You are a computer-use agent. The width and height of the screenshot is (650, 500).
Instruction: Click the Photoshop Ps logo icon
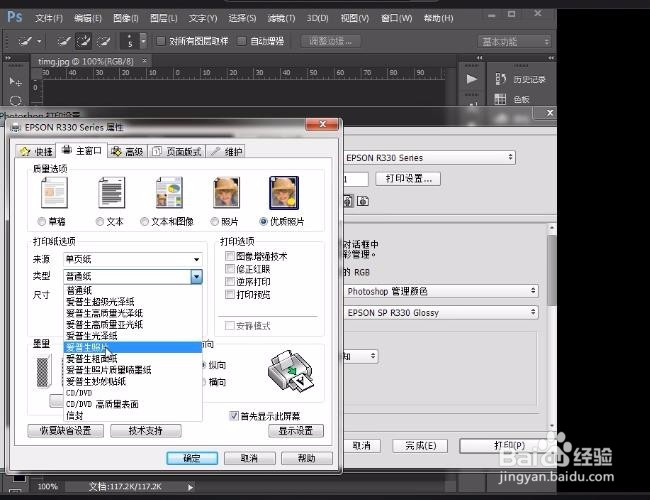[15, 17]
